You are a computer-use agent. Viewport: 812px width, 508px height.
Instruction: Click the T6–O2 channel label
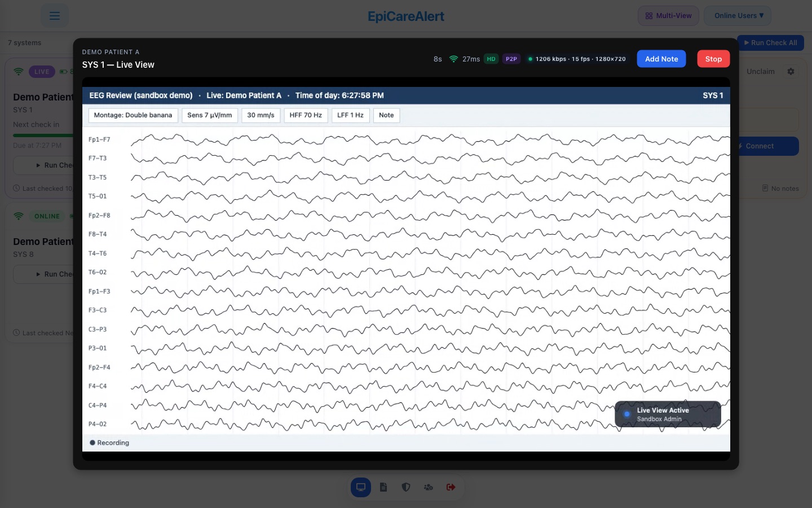98,272
